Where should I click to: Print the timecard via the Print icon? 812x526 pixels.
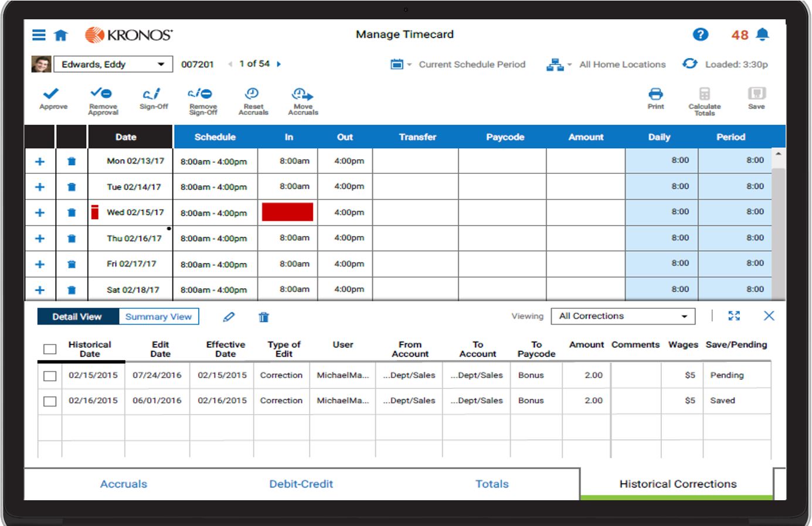click(x=655, y=98)
